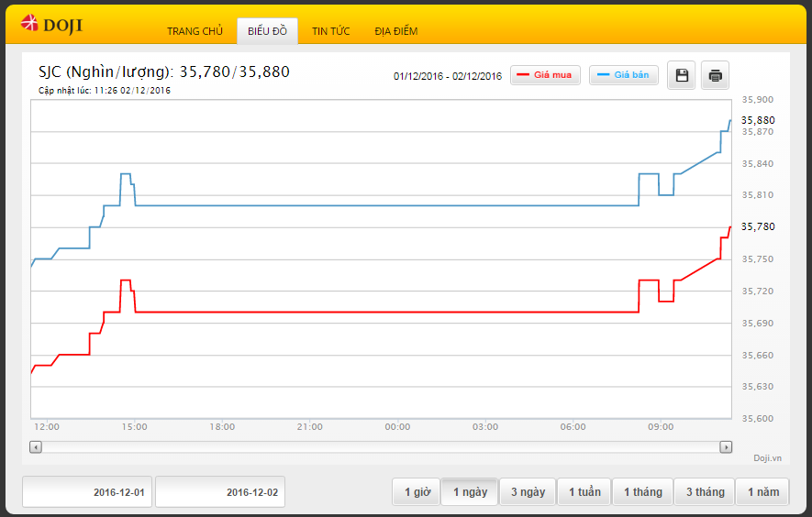812x517 pixels.
Task: Go to the TIN TỨC tab
Action: 330,31
